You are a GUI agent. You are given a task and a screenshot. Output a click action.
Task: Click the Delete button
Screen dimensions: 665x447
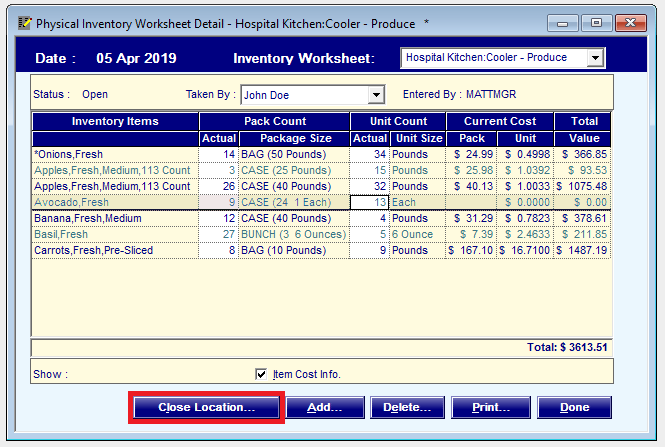[x=406, y=408]
